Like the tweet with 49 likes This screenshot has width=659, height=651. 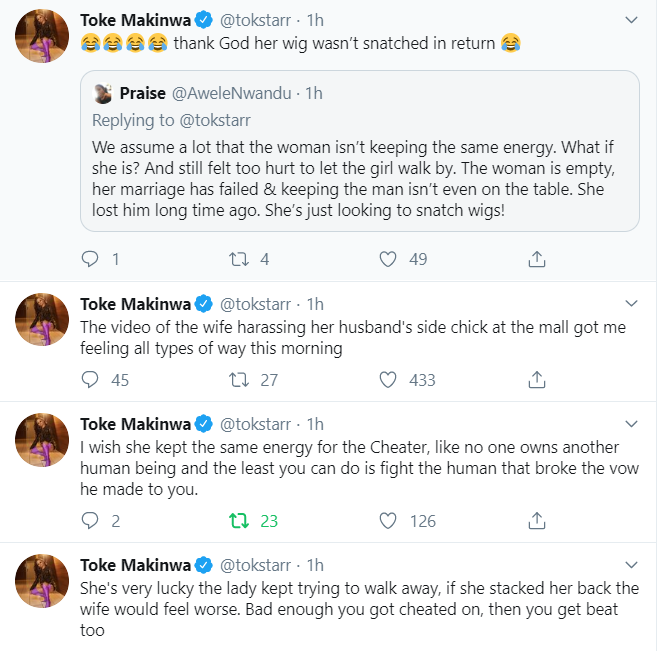[x=388, y=259]
